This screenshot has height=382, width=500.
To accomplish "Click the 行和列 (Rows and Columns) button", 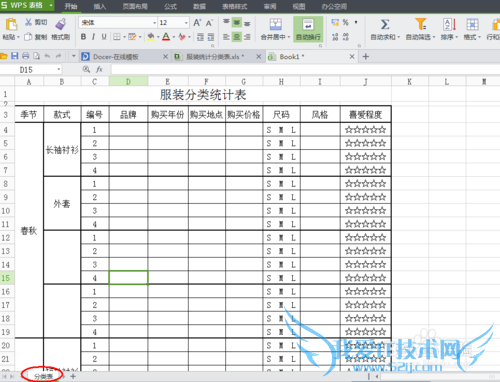I will (493, 29).
